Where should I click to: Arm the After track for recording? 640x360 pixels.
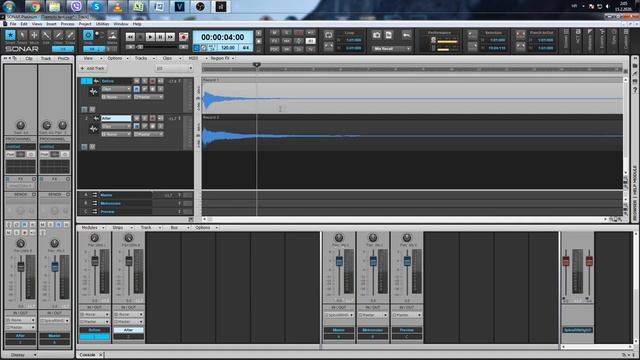[x=153, y=118]
